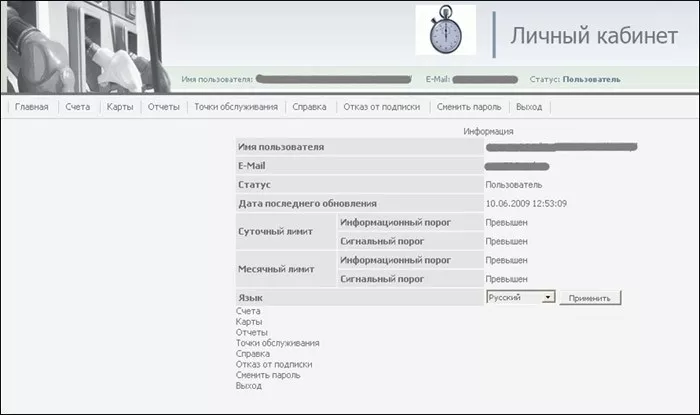The height and width of the screenshot is (415, 700).
Task: Open Точки обслуживания in top navigation bar
Action: [236, 107]
